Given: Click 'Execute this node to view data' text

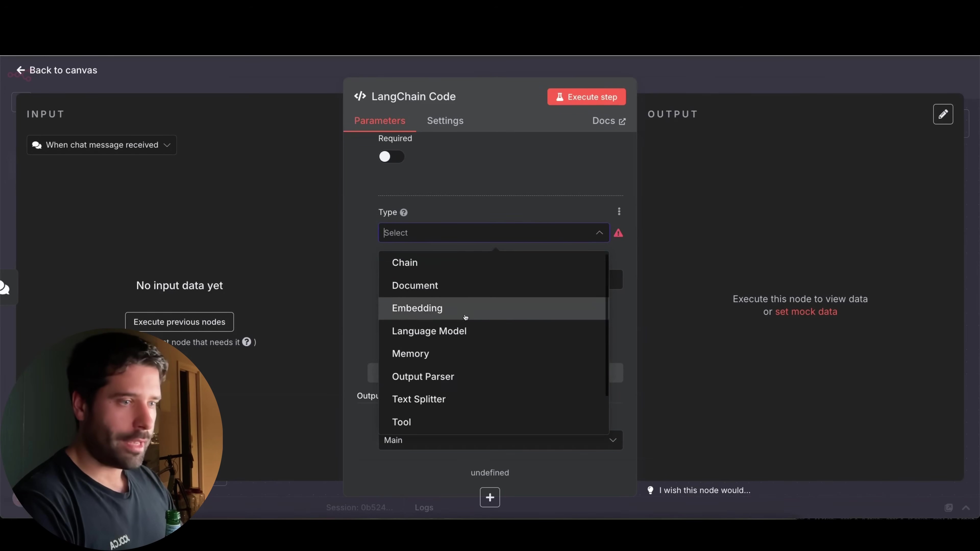Looking at the screenshot, I should coord(800,299).
